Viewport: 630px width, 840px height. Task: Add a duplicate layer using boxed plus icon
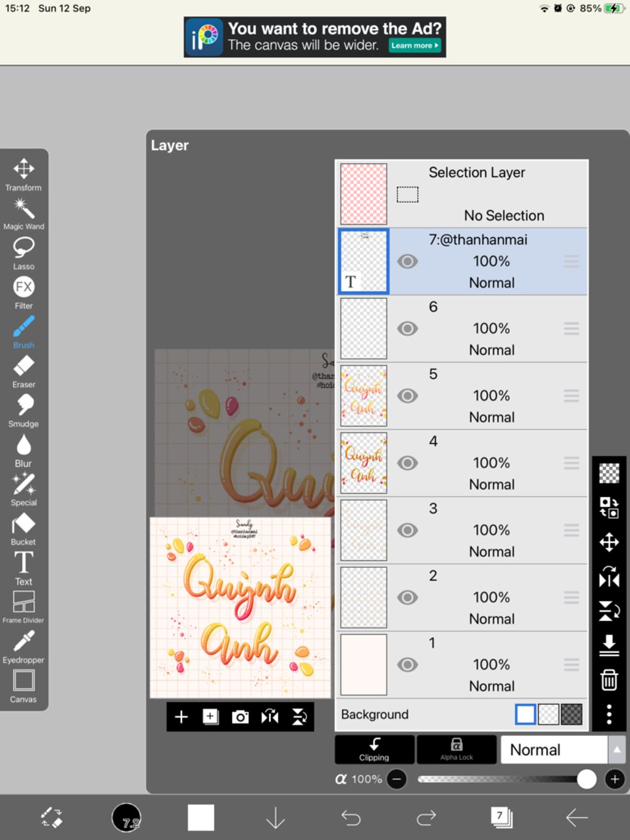[210, 717]
